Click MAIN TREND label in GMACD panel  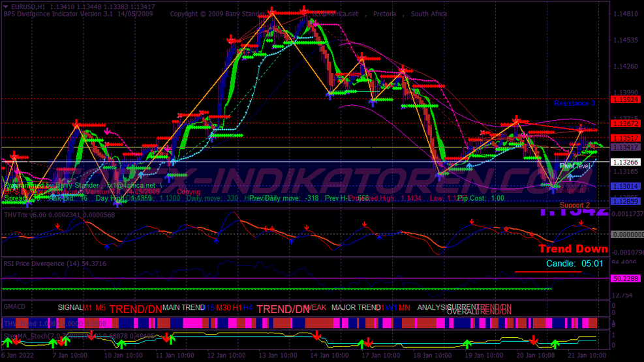[183, 307]
